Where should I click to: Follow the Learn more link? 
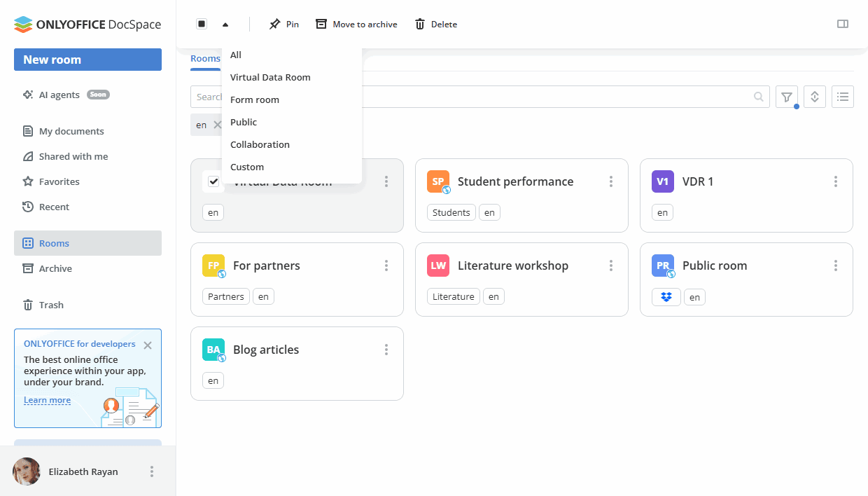[47, 400]
